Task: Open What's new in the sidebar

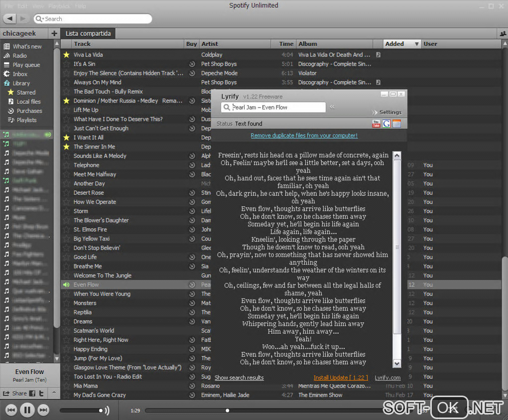Action: (x=27, y=46)
